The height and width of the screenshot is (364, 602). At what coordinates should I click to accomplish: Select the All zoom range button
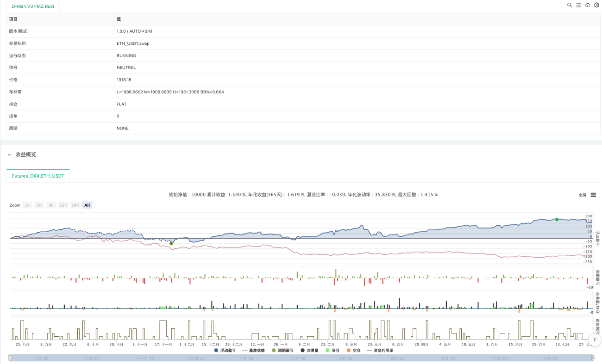tap(87, 205)
